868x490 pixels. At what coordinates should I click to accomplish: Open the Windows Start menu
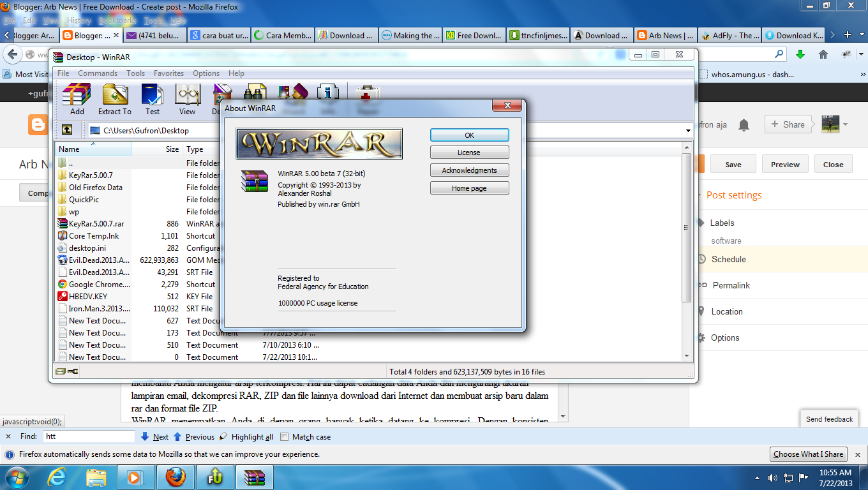pos(17,477)
